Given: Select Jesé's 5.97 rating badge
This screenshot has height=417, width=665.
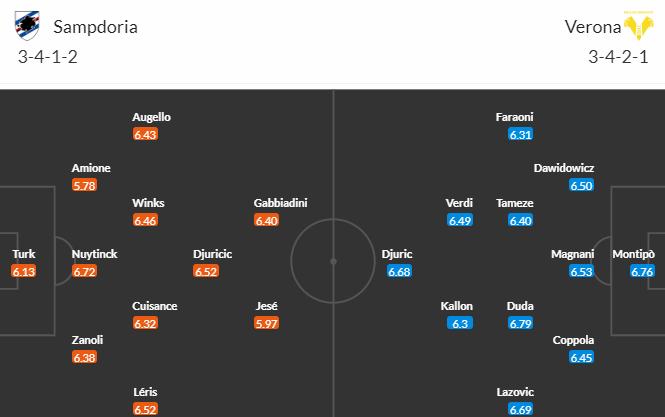Looking at the screenshot, I should [266, 323].
